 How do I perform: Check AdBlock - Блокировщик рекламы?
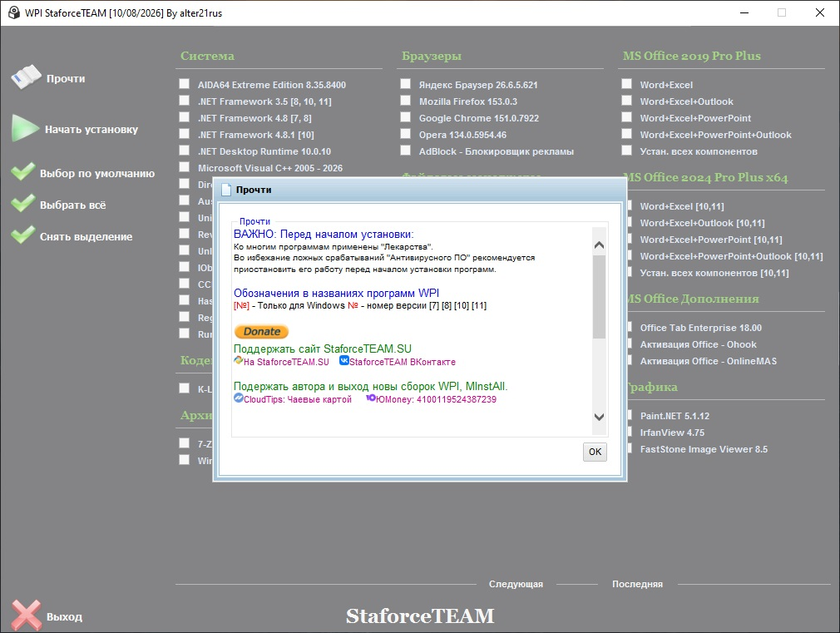coord(406,150)
